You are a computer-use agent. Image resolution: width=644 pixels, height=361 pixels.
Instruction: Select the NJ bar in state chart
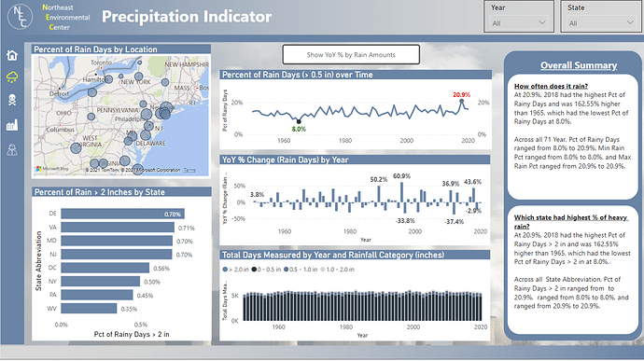117,255
